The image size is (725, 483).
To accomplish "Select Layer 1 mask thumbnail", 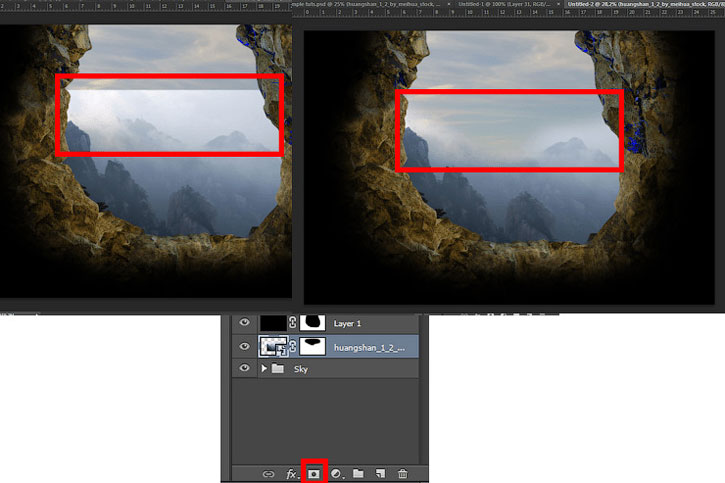I will pyautogui.click(x=313, y=323).
